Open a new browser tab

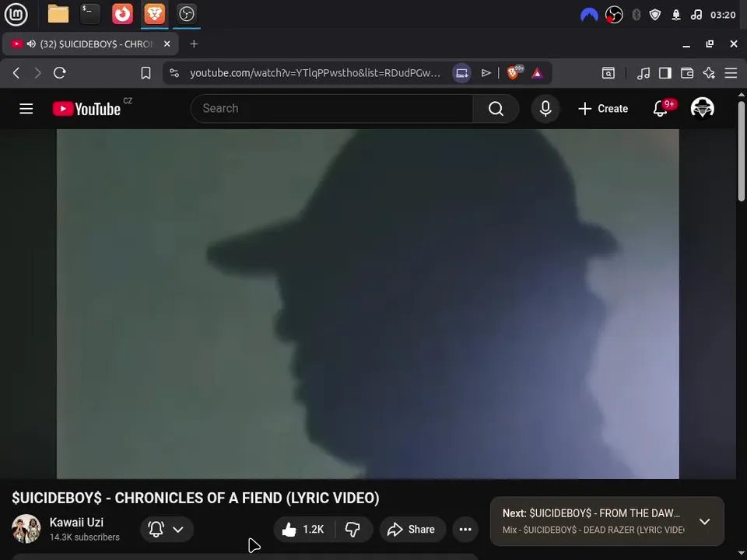pos(194,44)
